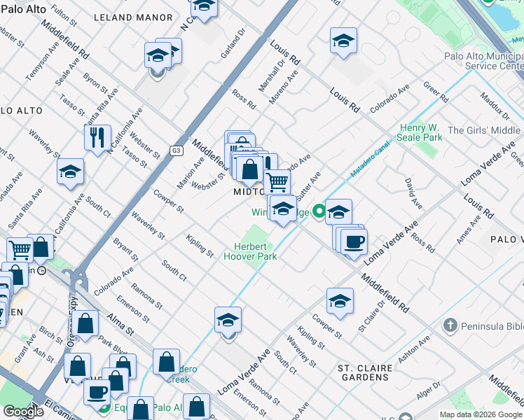Click the Marion Ave street label
Image resolution: width=524 pixels, height=420 pixels.
click(x=191, y=173)
